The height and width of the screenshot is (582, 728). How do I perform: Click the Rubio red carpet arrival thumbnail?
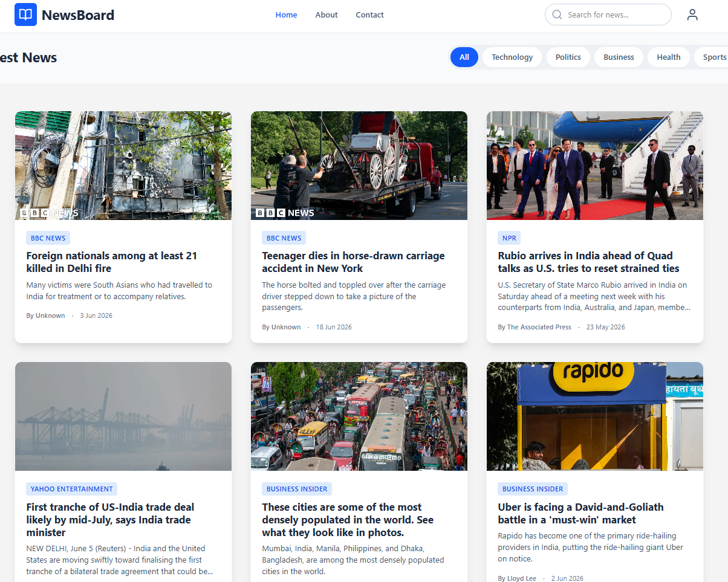(x=595, y=166)
